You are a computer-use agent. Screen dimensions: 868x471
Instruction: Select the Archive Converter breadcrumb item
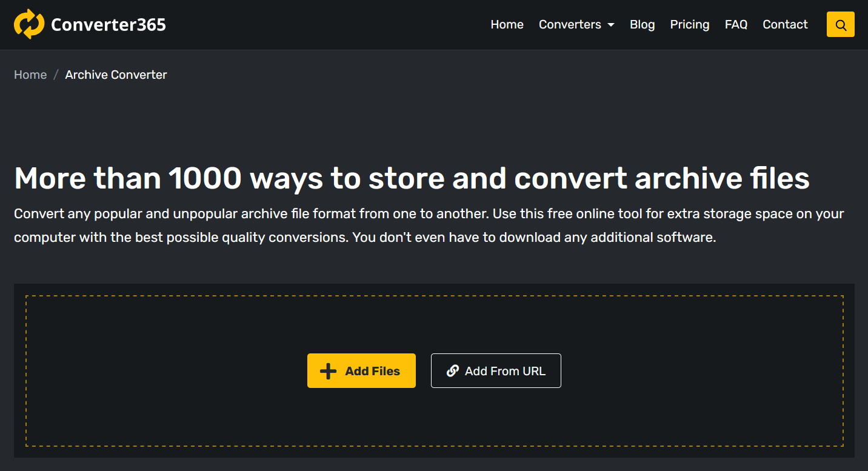click(x=116, y=75)
